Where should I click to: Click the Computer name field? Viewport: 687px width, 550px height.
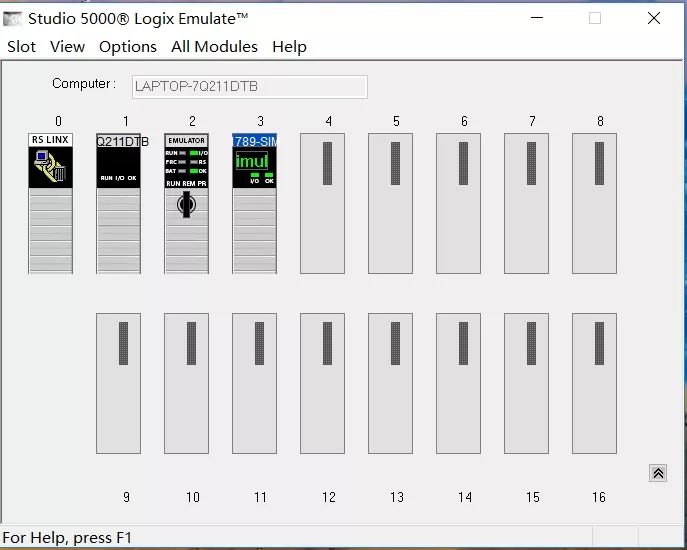(250, 87)
